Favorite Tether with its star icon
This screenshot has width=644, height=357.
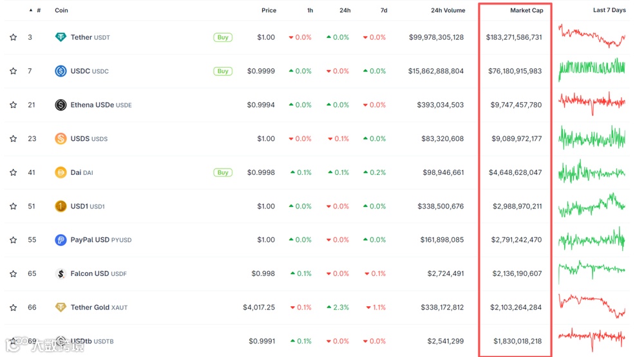[x=13, y=37]
